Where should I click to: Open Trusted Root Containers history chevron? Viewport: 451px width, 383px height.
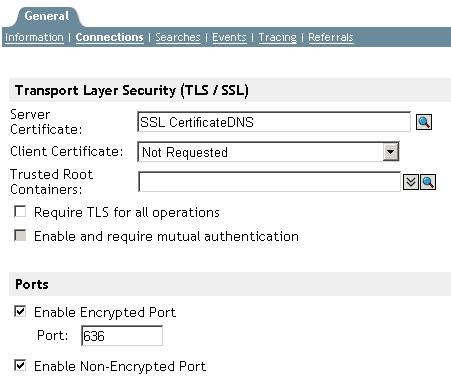[x=411, y=182]
